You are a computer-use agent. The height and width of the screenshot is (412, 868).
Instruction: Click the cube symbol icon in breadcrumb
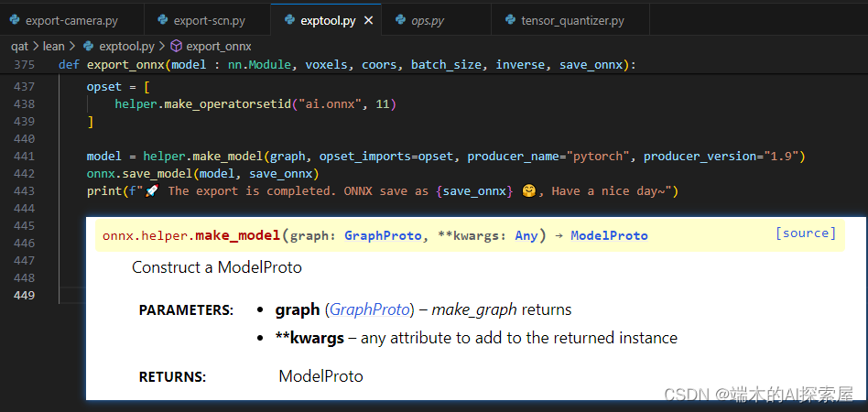tap(176, 46)
